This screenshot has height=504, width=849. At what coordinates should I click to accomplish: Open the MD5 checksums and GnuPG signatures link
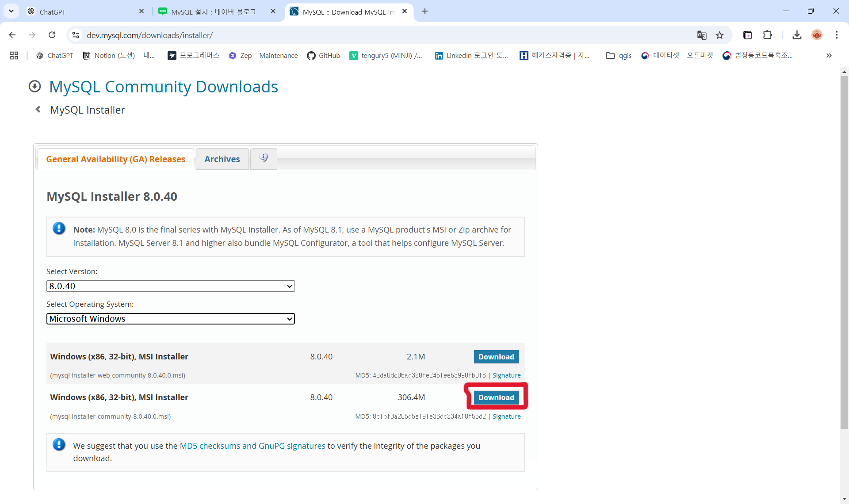click(252, 446)
